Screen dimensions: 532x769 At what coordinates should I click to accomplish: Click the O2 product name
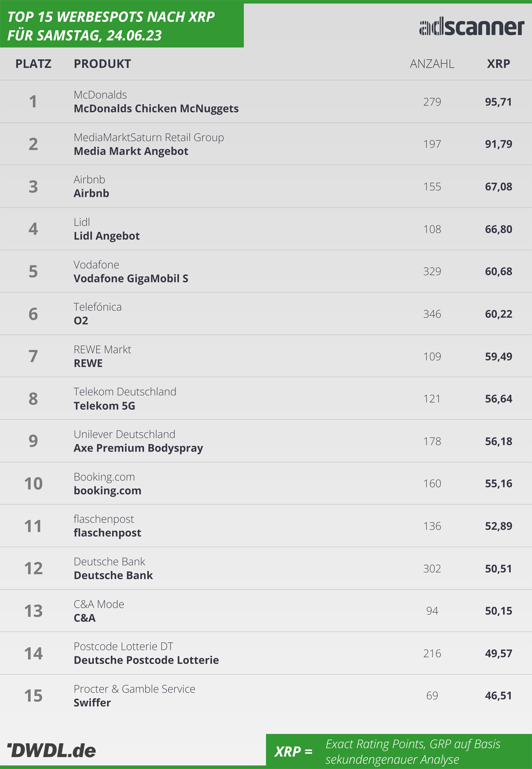[81, 321]
